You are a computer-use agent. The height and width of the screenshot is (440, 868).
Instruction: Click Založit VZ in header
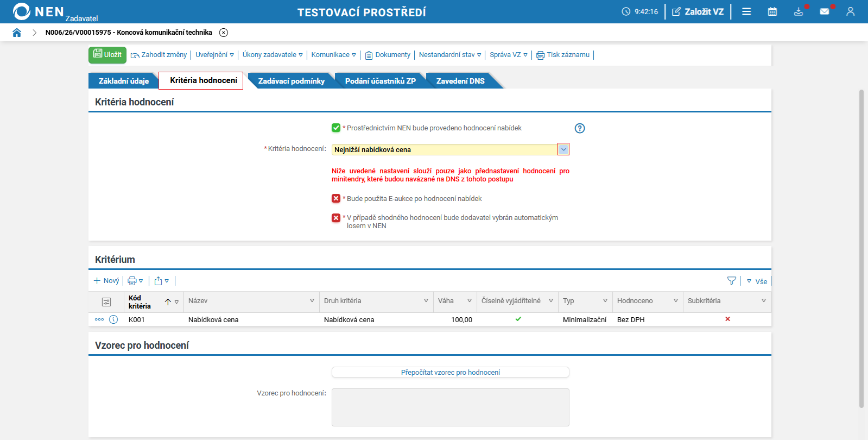tap(698, 11)
